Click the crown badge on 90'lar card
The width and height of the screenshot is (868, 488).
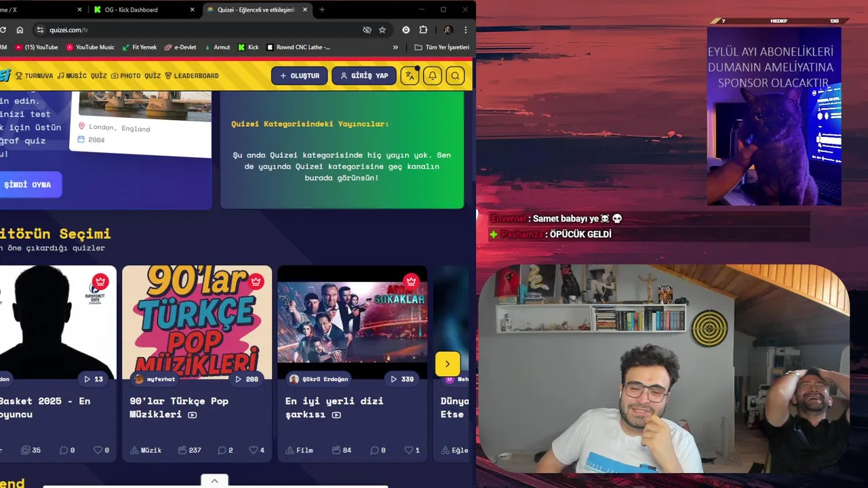256,281
